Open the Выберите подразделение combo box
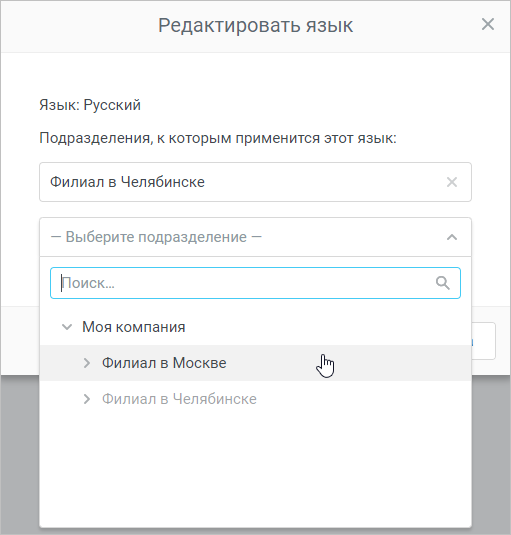The height and width of the screenshot is (535, 511). [256, 237]
